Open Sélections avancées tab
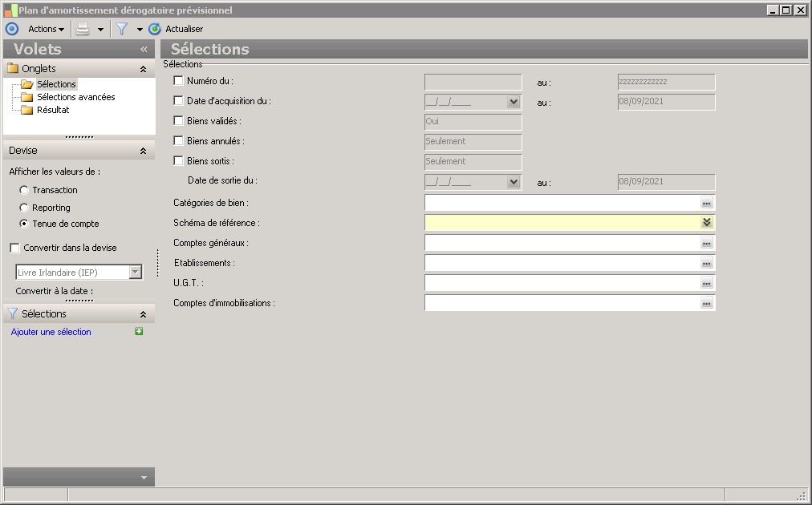 click(76, 97)
